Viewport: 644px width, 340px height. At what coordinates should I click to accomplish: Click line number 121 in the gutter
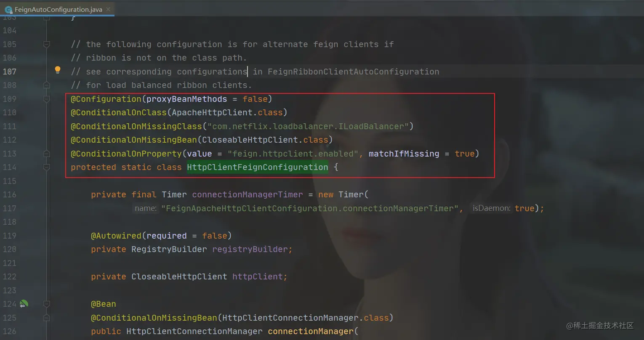9,263
